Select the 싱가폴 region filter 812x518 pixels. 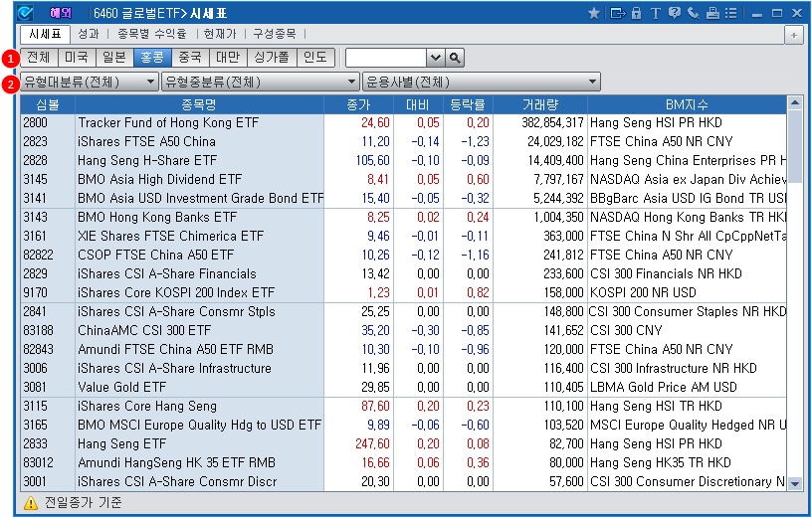pyautogui.click(x=272, y=57)
